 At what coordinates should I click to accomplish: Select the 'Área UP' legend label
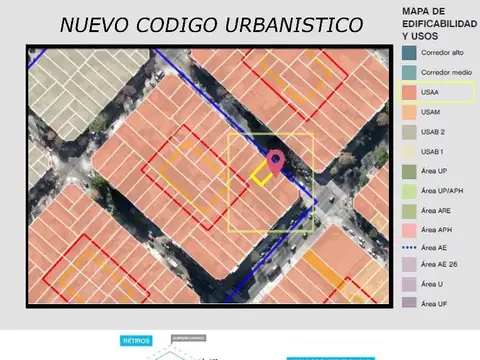(x=434, y=171)
